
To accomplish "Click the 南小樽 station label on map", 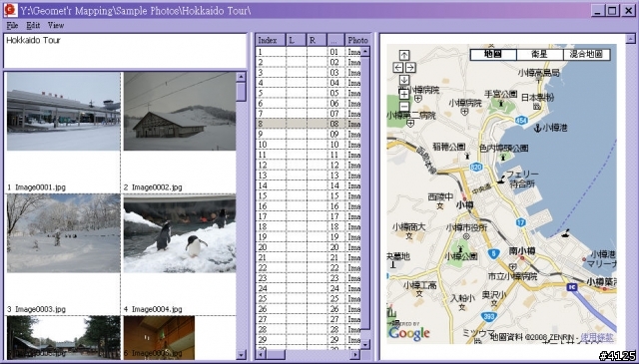I will coord(522,250).
